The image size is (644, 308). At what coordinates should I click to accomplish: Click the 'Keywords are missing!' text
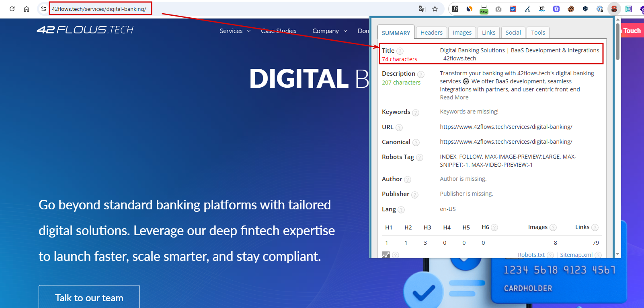pos(469,112)
